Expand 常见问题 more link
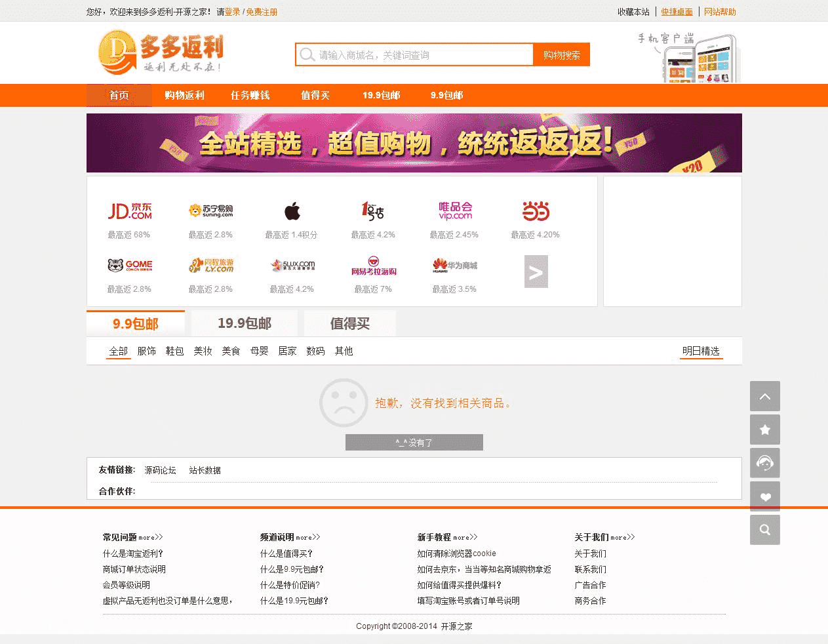Screen dimensions: 828x644 151,537
